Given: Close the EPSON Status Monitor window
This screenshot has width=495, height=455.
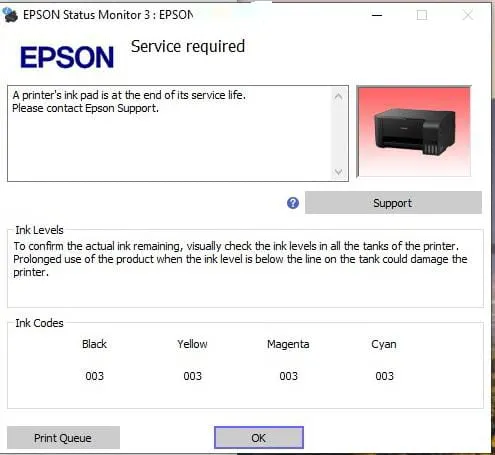Looking at the screenshot, I should [468, 15].
